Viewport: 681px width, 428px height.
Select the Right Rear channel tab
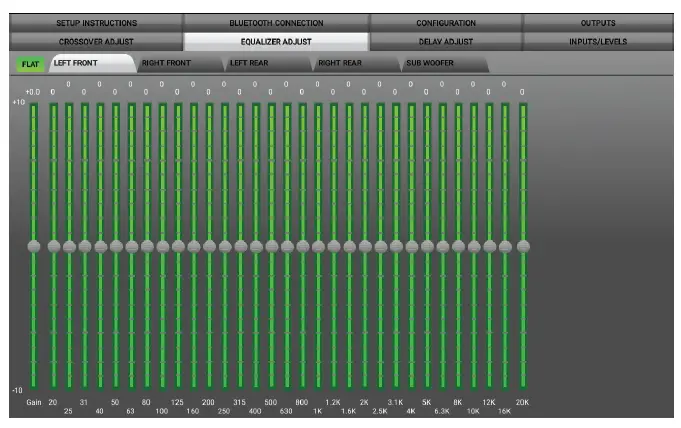click(x=357, y=63)
